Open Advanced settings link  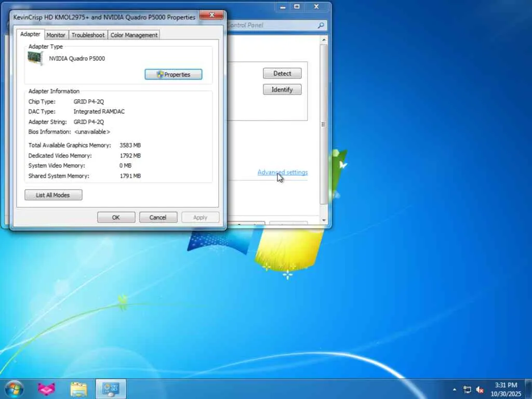point(283,172)
